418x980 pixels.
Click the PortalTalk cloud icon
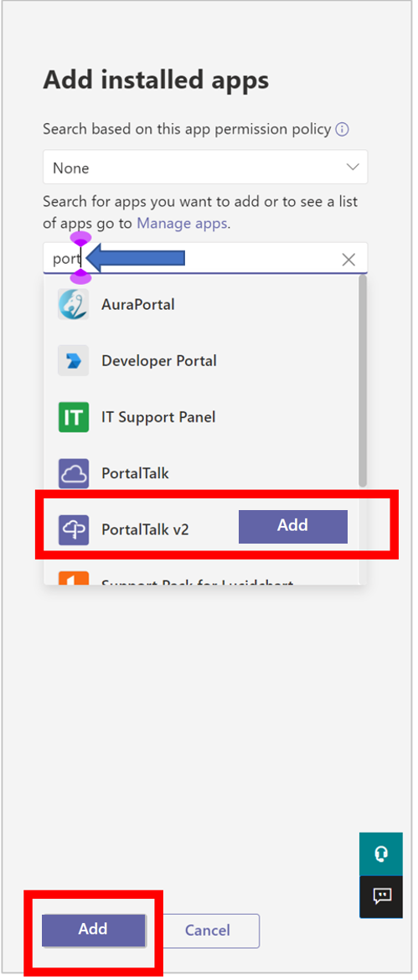pos(73,473)
